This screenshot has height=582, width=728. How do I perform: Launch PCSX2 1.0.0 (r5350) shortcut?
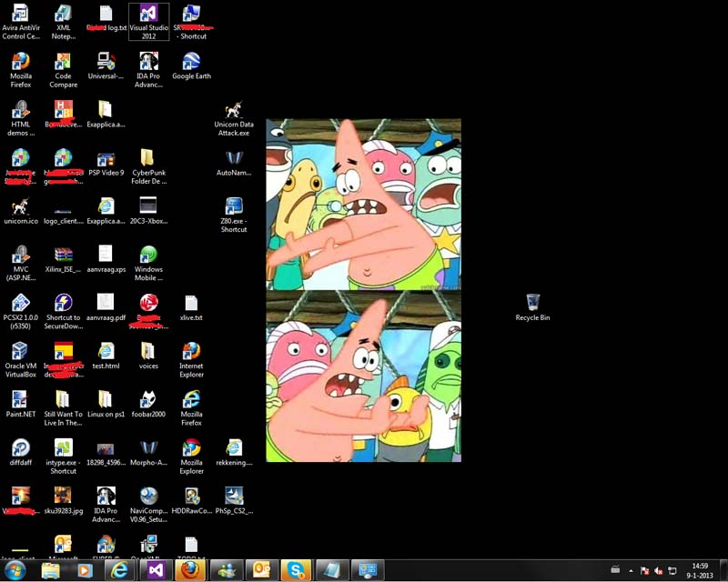point(21,311)
